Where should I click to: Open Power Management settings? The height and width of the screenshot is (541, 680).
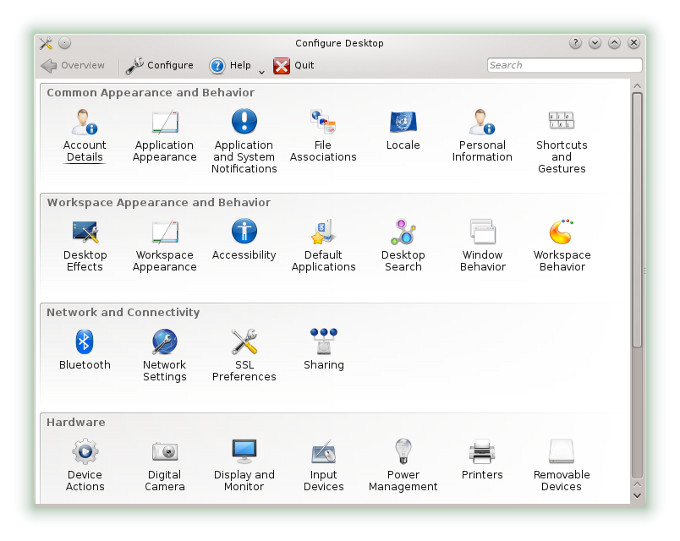click(403, 466)
